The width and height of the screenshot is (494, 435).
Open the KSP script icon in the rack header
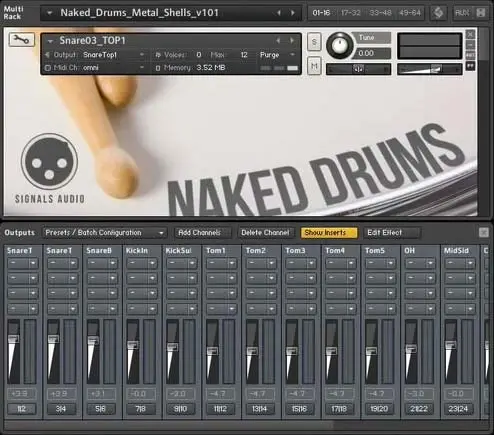click(x=438, y=13)
